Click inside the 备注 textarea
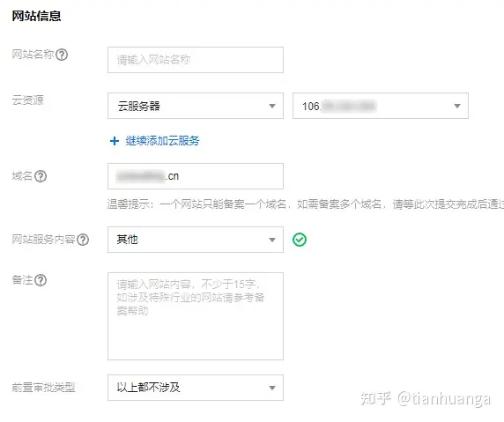 coord(196,316)
